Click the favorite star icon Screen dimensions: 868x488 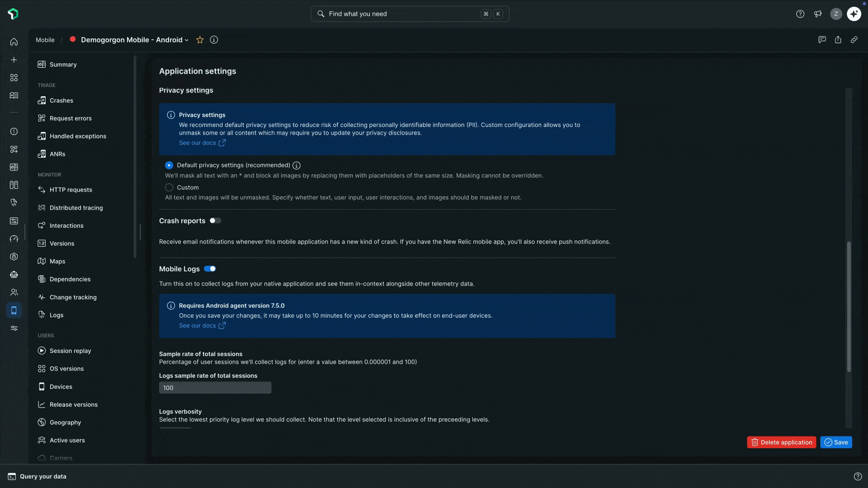coord(200,40)
